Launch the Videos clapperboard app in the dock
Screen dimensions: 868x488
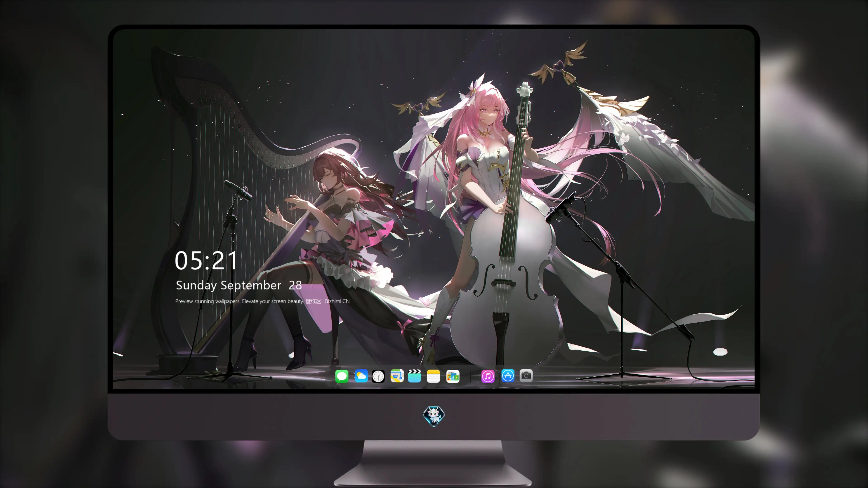click(415, 376)
